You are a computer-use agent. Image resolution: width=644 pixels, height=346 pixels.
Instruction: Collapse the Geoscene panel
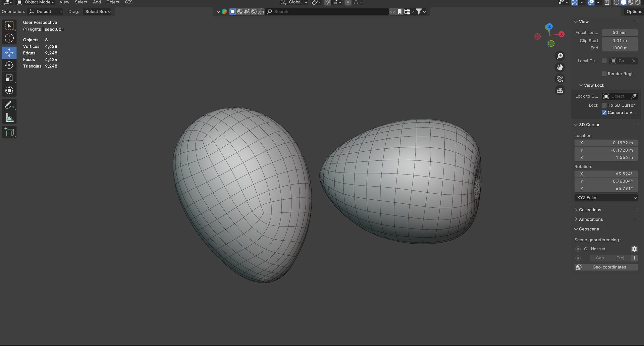589,229
